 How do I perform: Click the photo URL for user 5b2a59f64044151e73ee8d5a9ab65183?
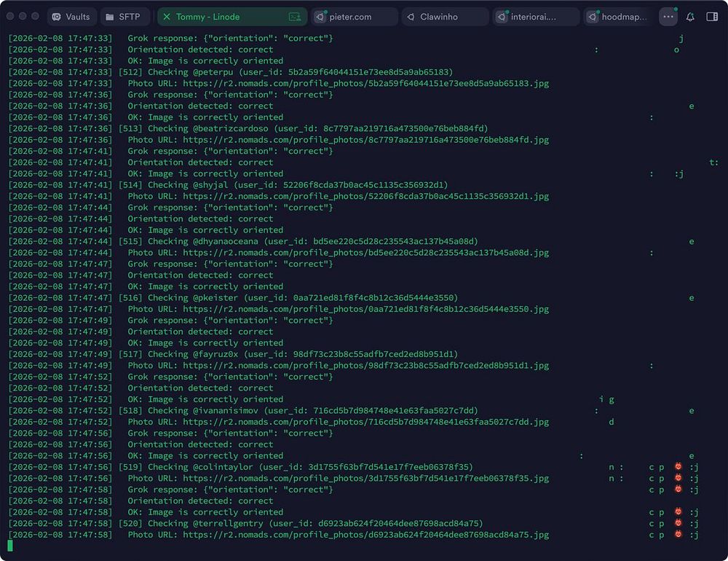point(366,84)
